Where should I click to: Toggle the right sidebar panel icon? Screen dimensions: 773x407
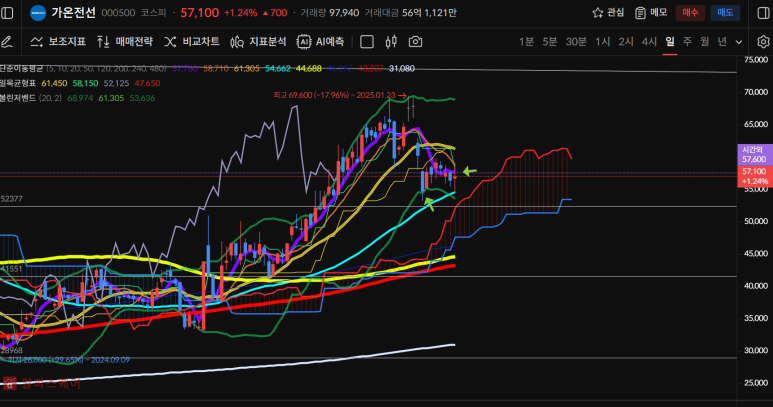click(763, 13)
